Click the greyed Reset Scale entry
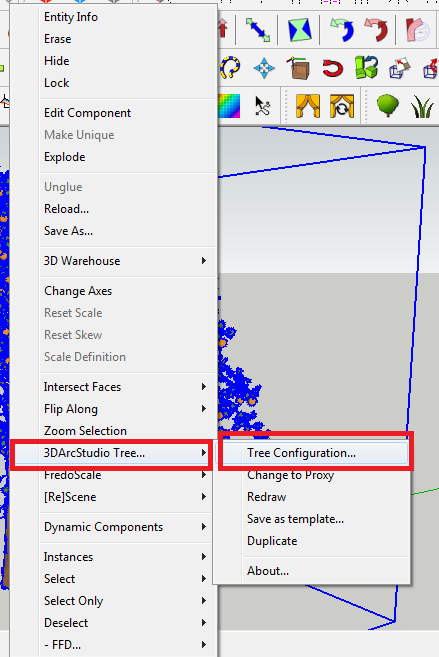Screen dimensions: 439x657 point(127,313)
